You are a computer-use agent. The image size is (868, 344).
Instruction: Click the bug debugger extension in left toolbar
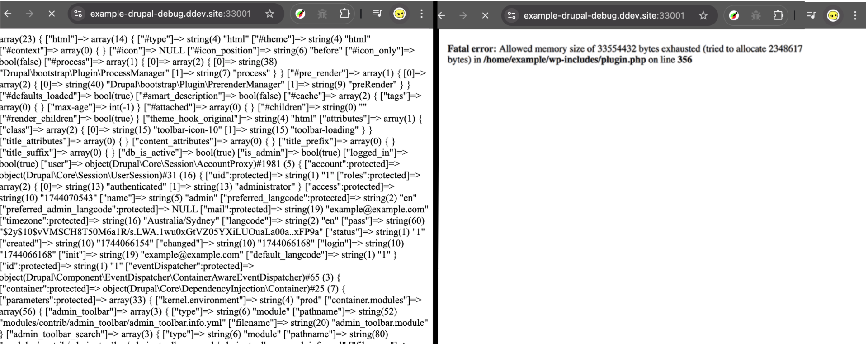coord(322,14)
